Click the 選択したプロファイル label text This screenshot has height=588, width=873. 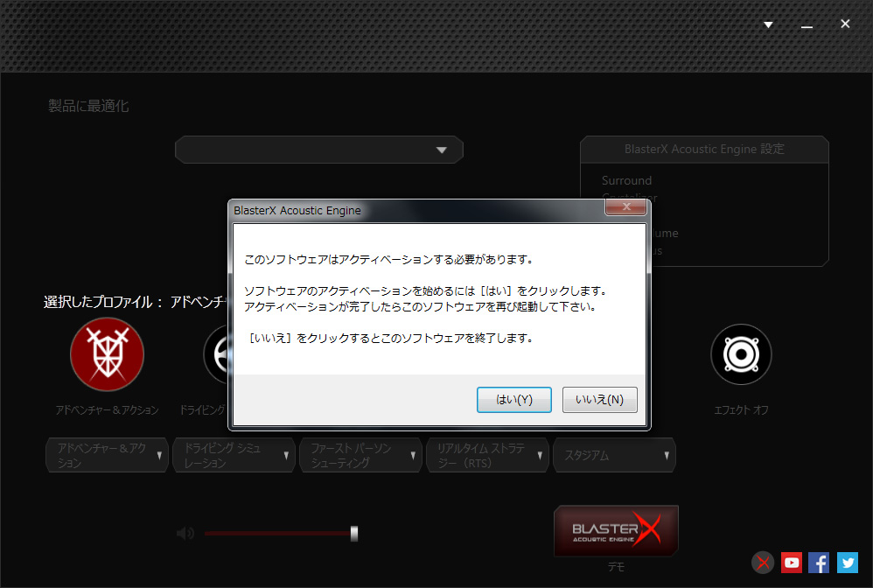(103, 302)
